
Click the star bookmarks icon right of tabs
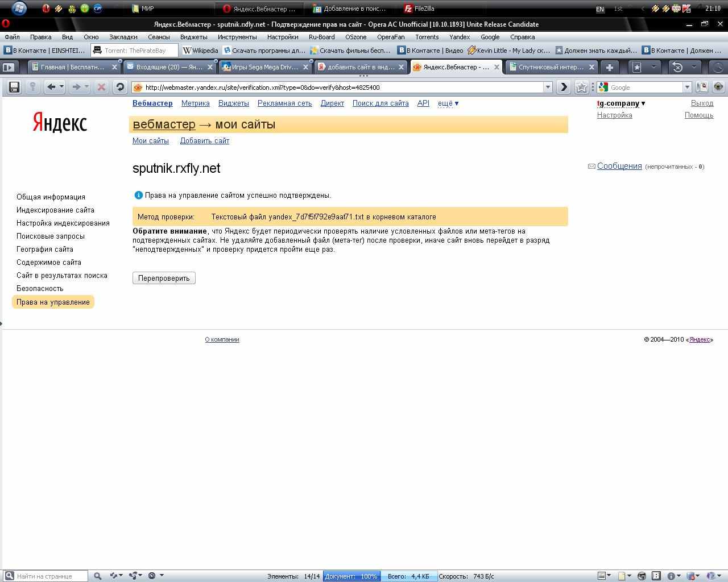[x=638, y=67]
